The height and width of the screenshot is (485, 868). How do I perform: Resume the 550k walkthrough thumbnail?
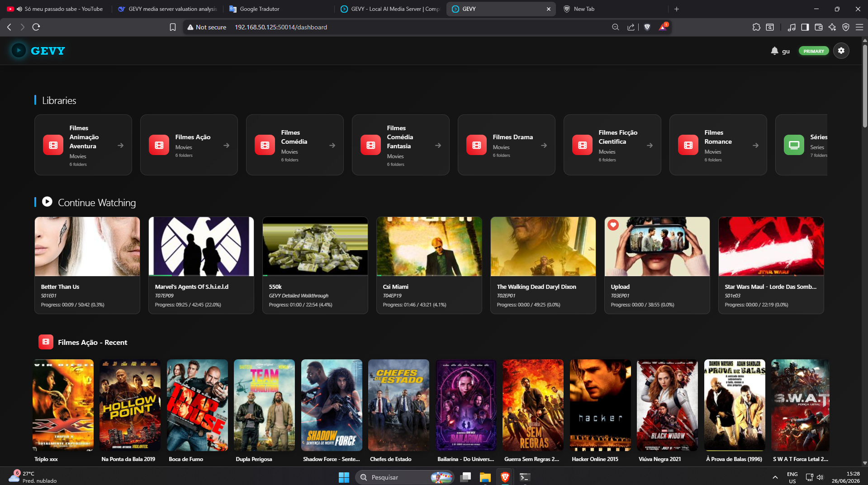(x=315, y=246)
